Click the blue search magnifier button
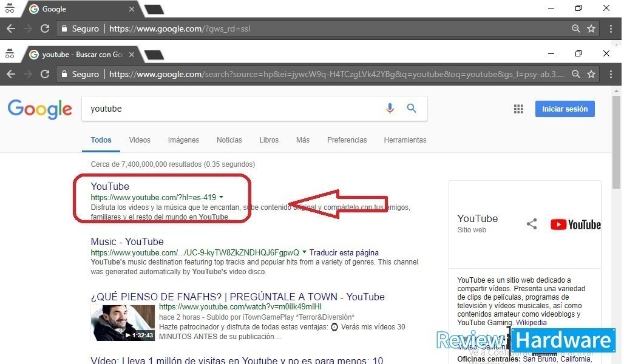The image size is (624, 364). pyautogui.click(x=412, y=108)
